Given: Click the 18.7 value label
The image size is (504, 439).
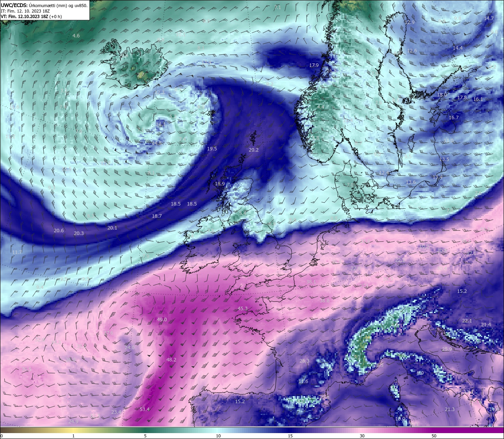Looking at the screenshot, I should pos(157,216).
